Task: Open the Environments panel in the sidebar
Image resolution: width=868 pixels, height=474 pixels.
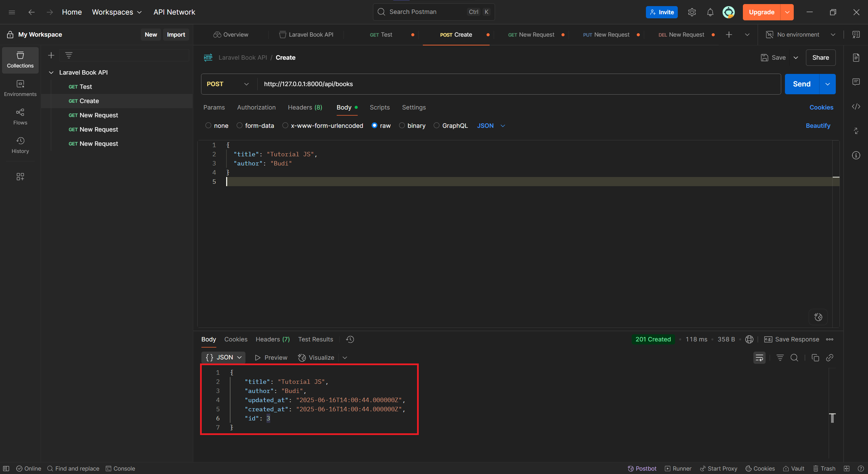Action: (x=20, y=88)
